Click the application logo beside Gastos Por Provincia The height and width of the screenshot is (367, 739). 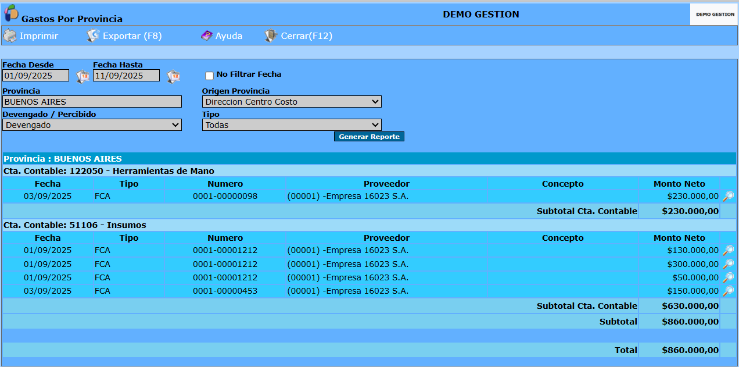coord(11,13)
